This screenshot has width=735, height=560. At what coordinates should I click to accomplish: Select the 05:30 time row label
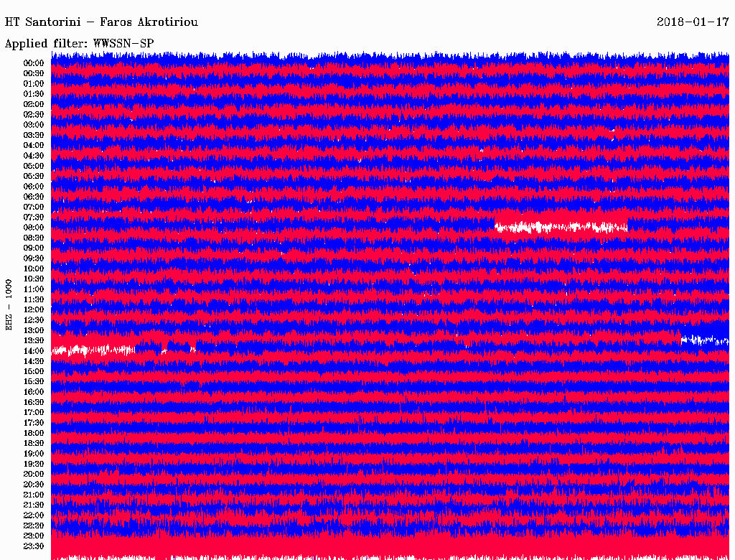pyautogui.click(x=34, y=177)
